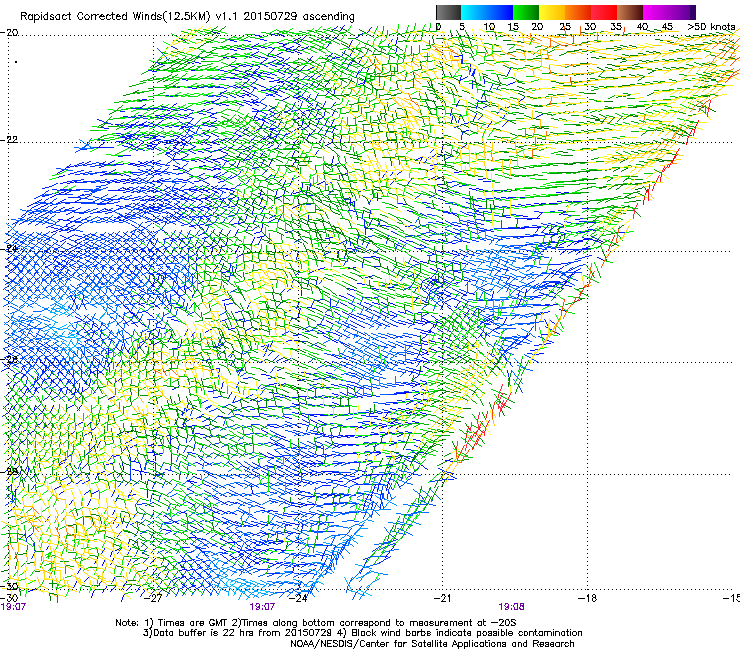Click the '-27' longitude axis label
Viewport: 740px width, 650px height.
point(153,598)
